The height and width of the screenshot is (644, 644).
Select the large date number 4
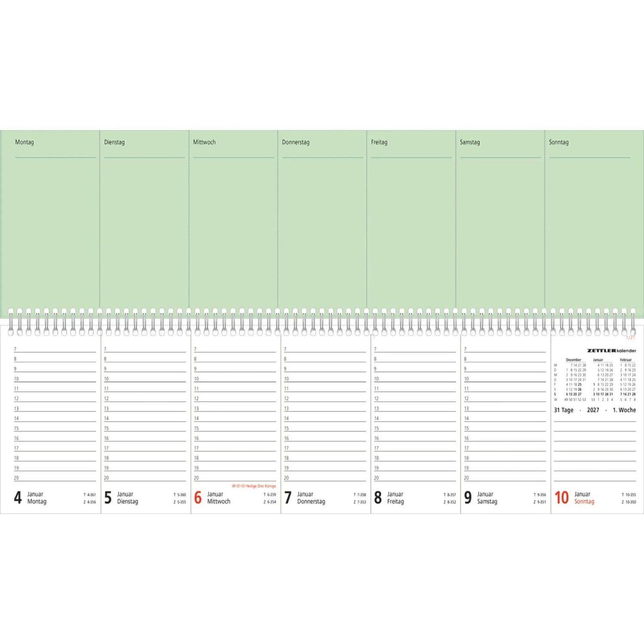point(18,498)
